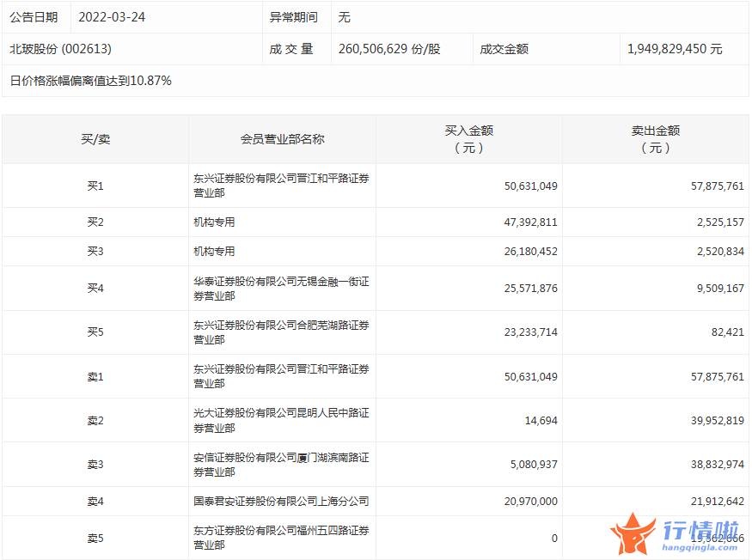Click value 23,233,714
This screenshot has height=560, width=752.
click(x=530, y=332)
